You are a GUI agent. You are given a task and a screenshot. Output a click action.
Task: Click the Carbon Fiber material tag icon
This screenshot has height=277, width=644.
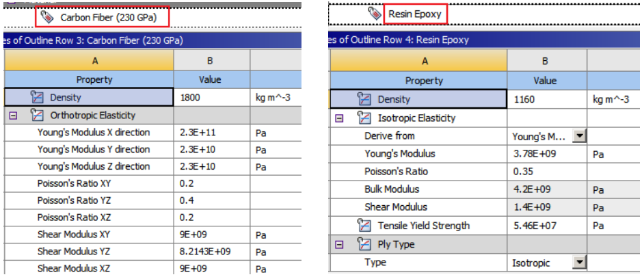tap(48, 17)
